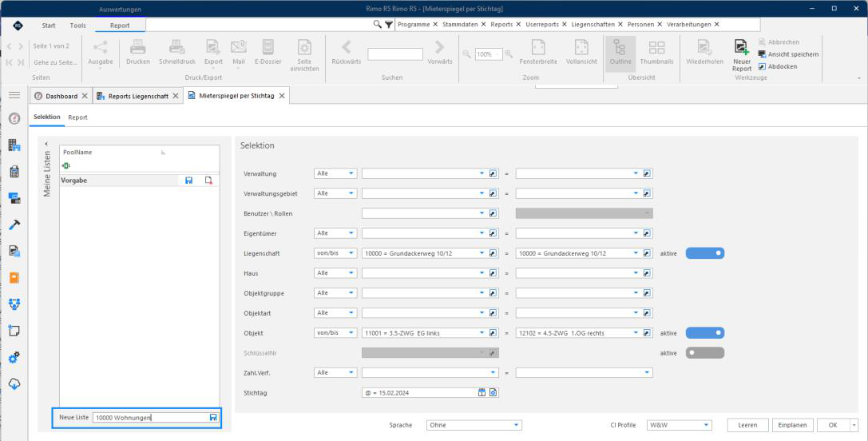Click the Fensterbreite zoom icon

[538, 47]
